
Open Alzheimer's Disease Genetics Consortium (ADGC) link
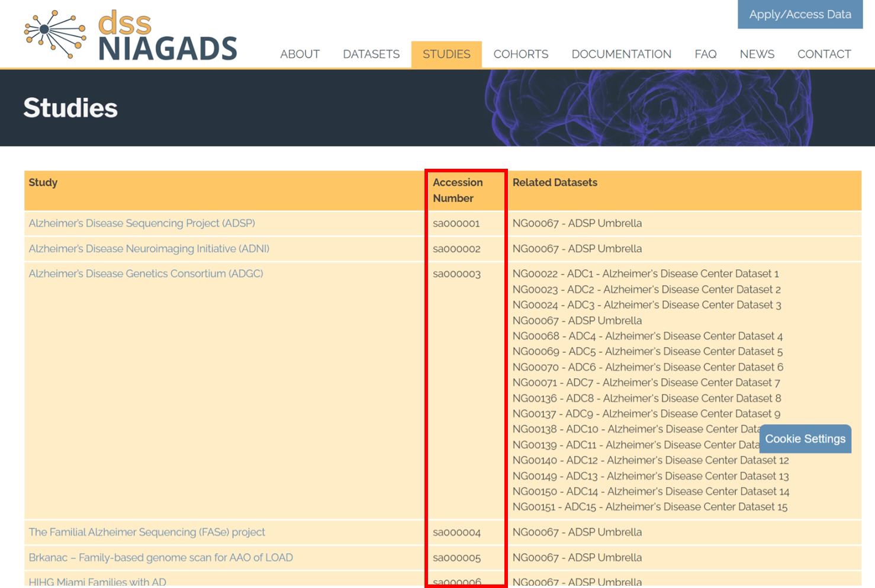[146, 274]
